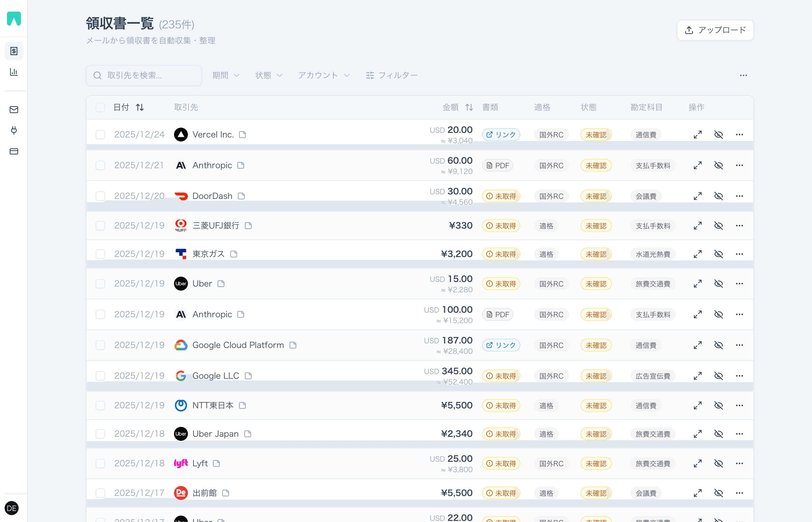Screen dimensions: 812x522
Task: Expand the アカウント dropdown
Action: pyautogui.click(x=324, y=75)
